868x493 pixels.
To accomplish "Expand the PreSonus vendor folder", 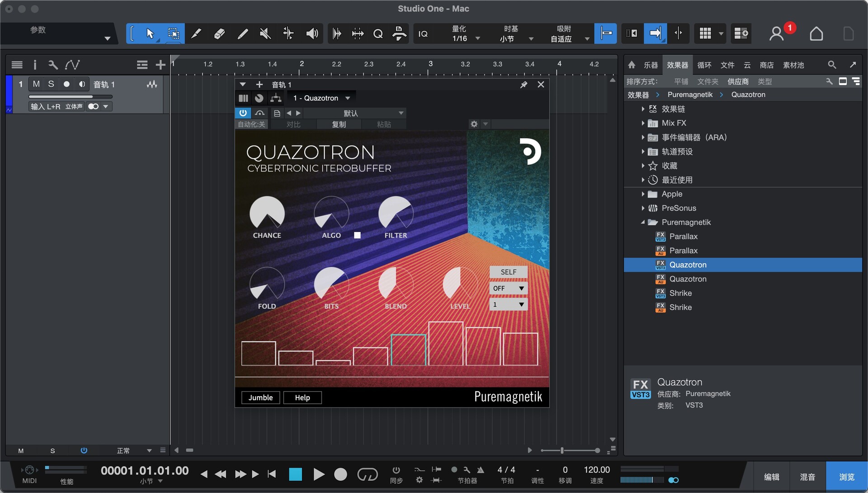I will click(x=643, y=208).
